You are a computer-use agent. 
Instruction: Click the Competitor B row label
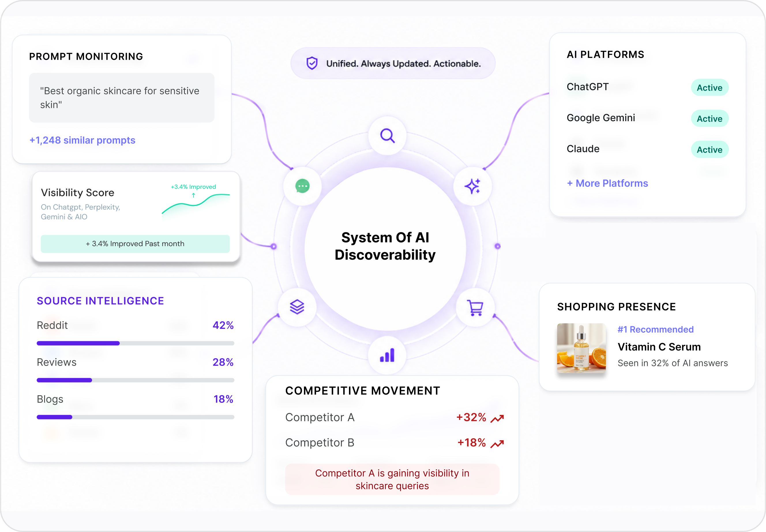(320, 443)
